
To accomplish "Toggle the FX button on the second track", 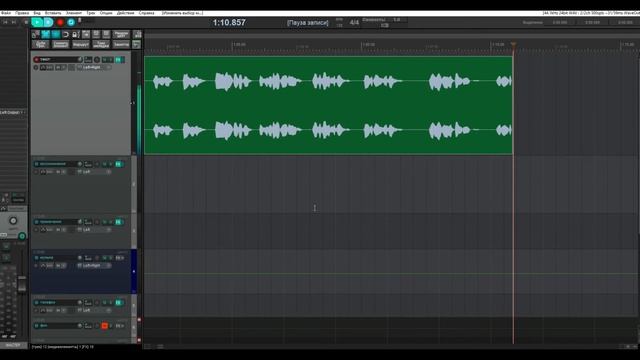I will pyautogui.click(x=118, y=164).
